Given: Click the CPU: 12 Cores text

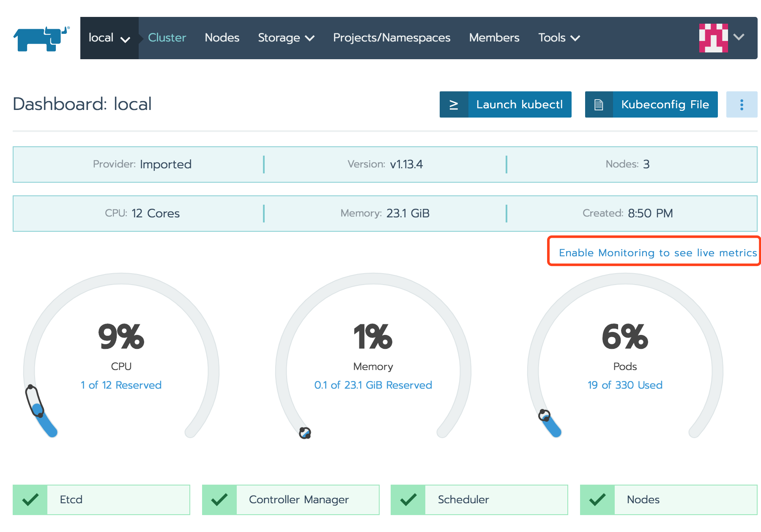Looking at the screenshot, I should (x=142, y=213).
